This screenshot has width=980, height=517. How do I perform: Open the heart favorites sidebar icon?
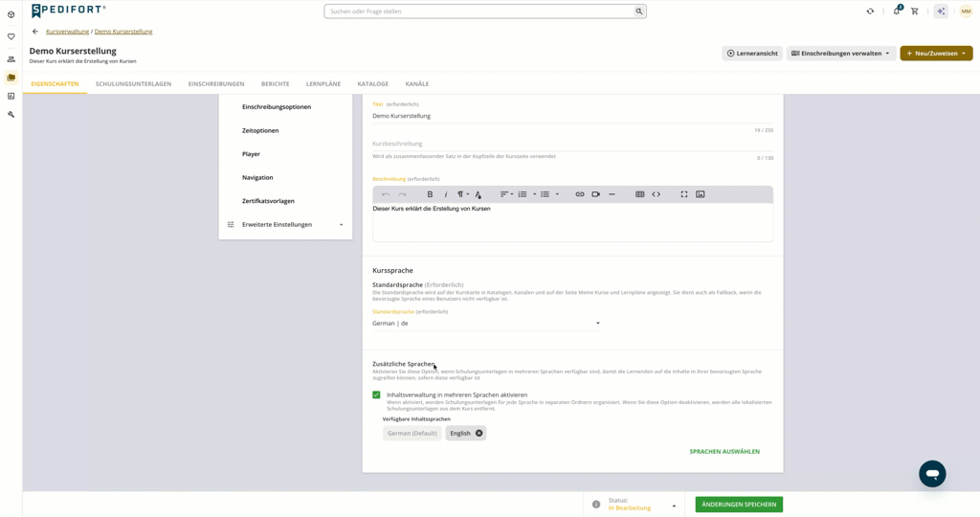pyautogui.click(x=11, y=37)
